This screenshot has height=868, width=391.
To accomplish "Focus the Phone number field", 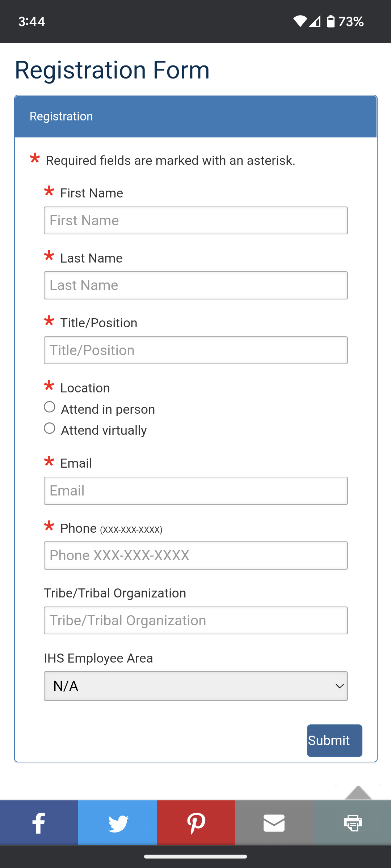I will click(196, 556).
